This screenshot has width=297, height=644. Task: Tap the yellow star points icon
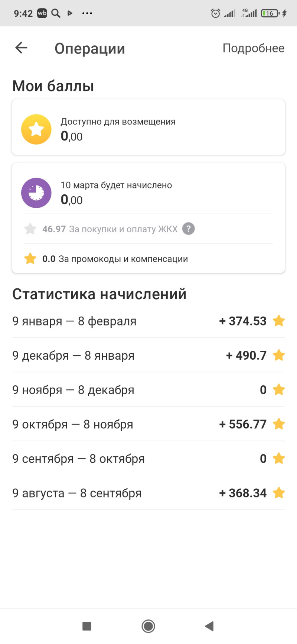[x=36, y=129]
